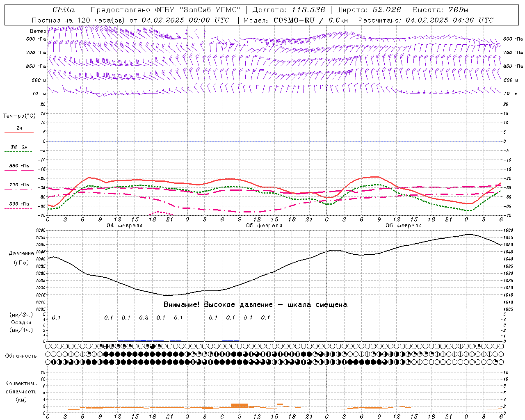Click the computed time "04.02.2025 04:36 UTC"
This screenshot has height=420, width=525.
[x=450, y=20]
